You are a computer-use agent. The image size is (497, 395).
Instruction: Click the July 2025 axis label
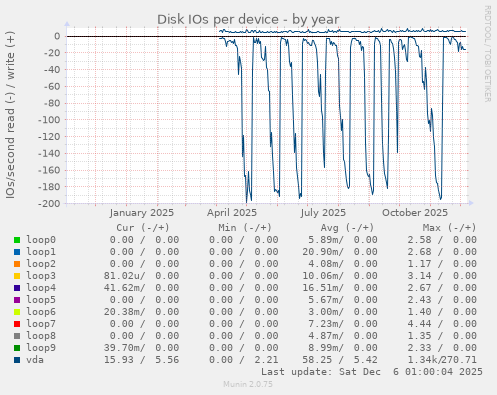(x=323, y=213)
